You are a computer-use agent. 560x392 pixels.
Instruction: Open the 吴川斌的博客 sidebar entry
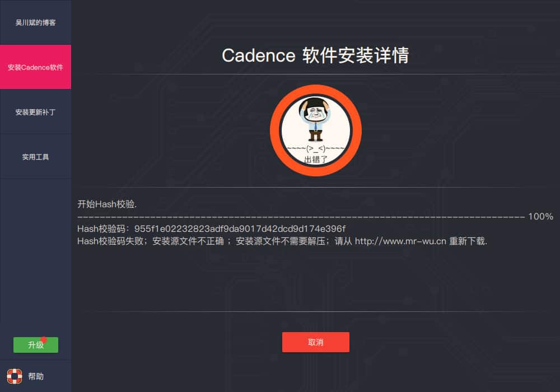(35, 22)
